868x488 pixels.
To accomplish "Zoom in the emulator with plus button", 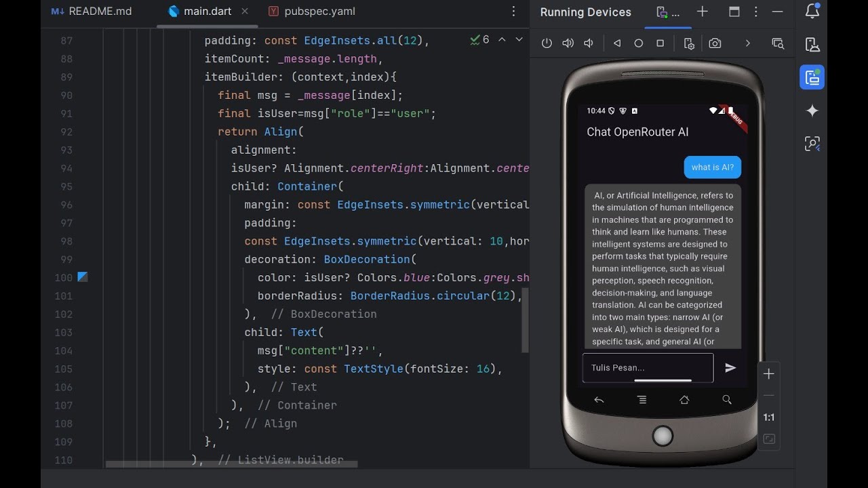I will [768, 374].
